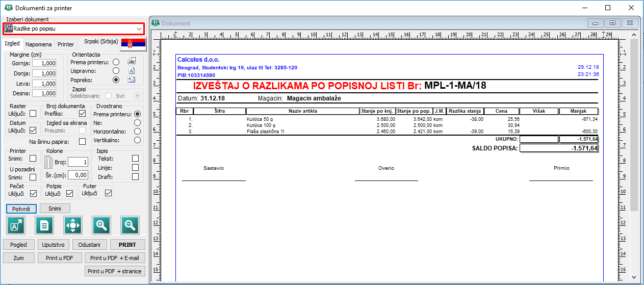Open the Printer tab
The width and height of the screenshot is (644, 285).
point(66,44)
